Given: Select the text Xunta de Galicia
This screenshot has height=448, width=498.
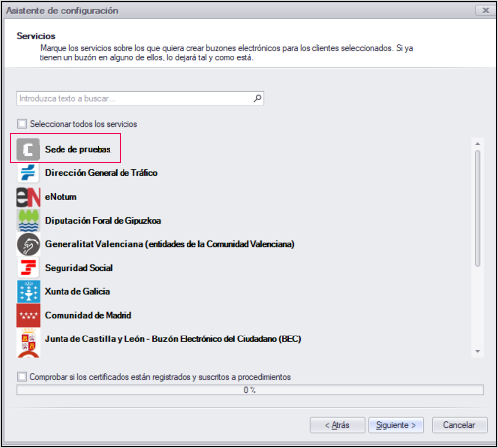Looking at the screenshot, I should coord(77,291).
